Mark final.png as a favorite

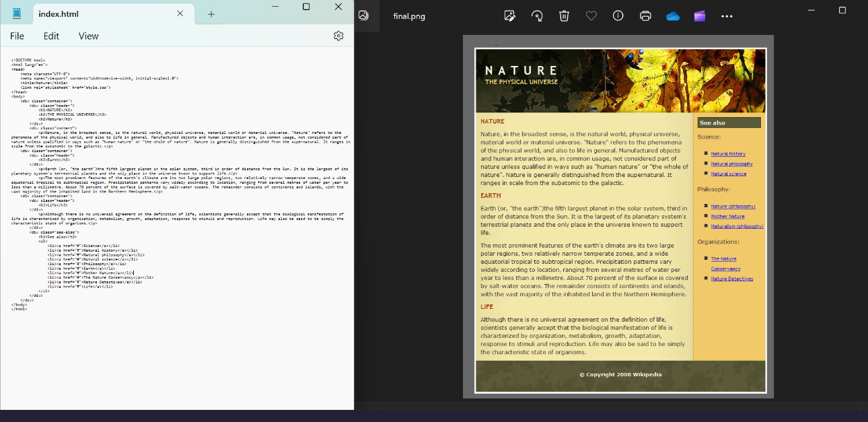(x=591, y=15)
